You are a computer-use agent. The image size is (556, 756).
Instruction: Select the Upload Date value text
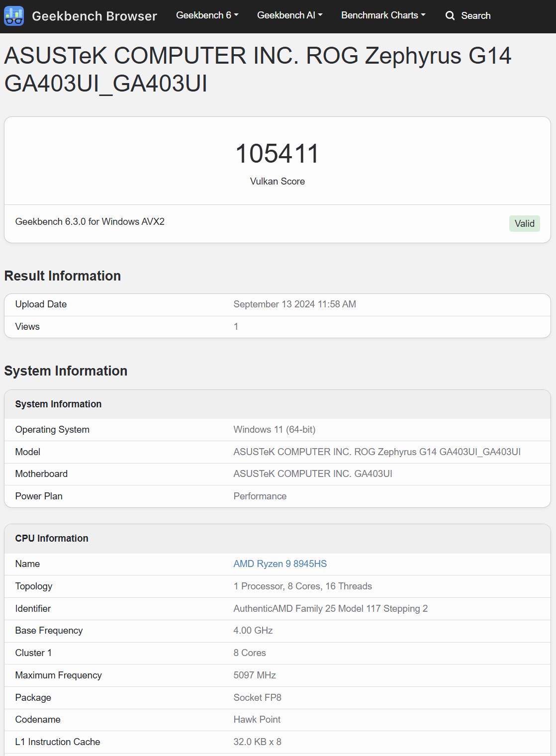point(295,304)
